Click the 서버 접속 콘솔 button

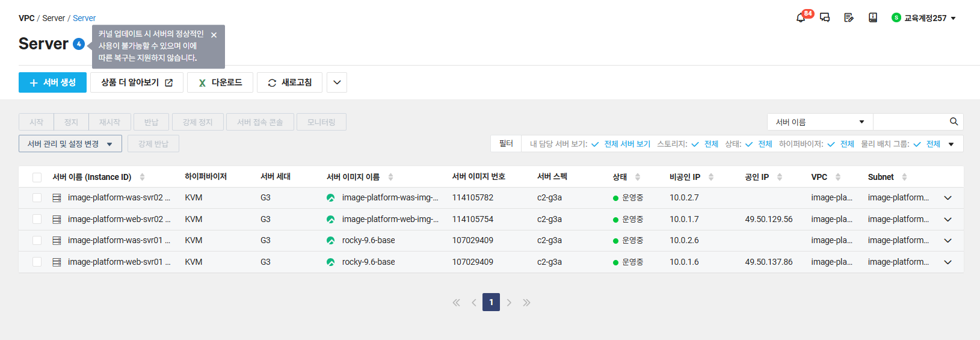[x=260, y=122]
